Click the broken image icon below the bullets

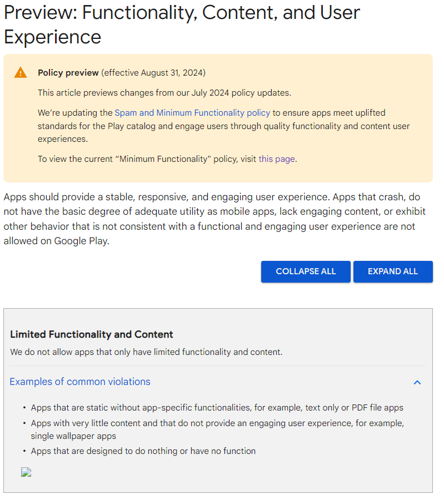click(26, 472)
